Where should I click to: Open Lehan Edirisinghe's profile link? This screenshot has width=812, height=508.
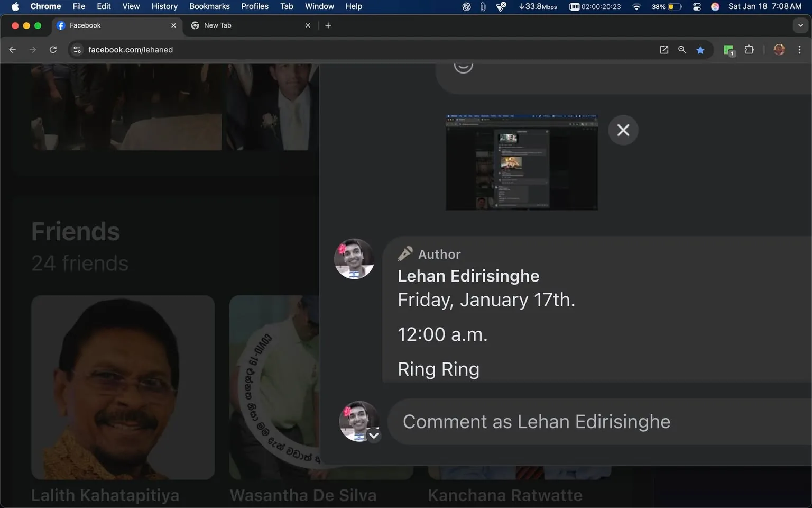pos(468,276)
